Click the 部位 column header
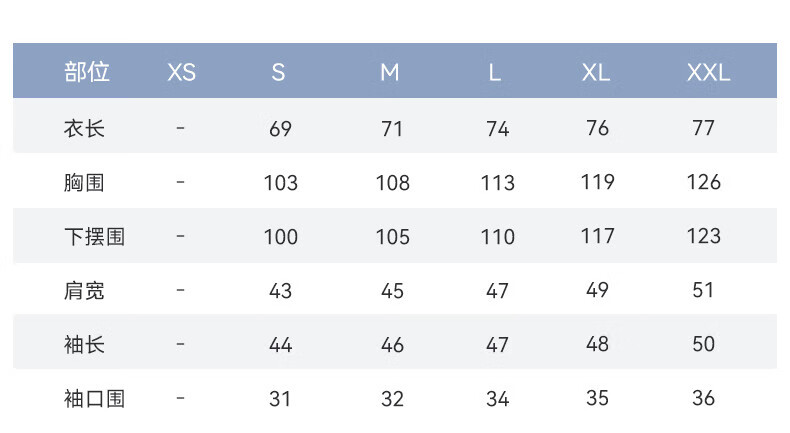 [87, 72]
